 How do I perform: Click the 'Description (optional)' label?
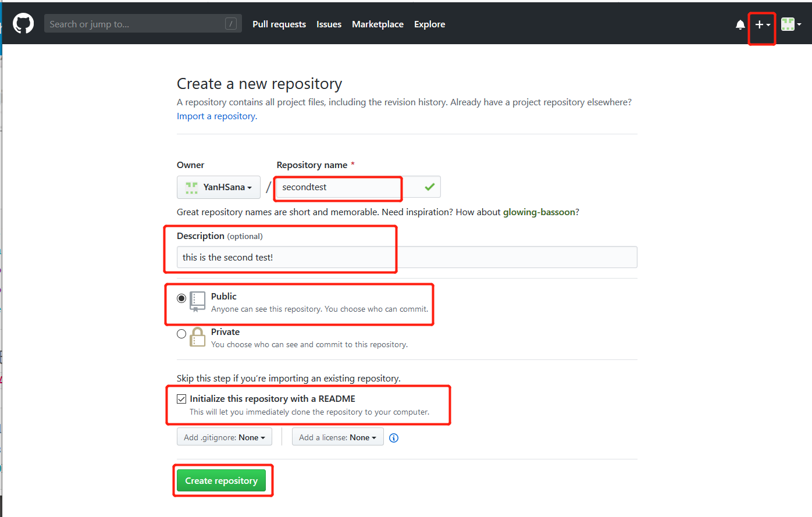(220, 236)
